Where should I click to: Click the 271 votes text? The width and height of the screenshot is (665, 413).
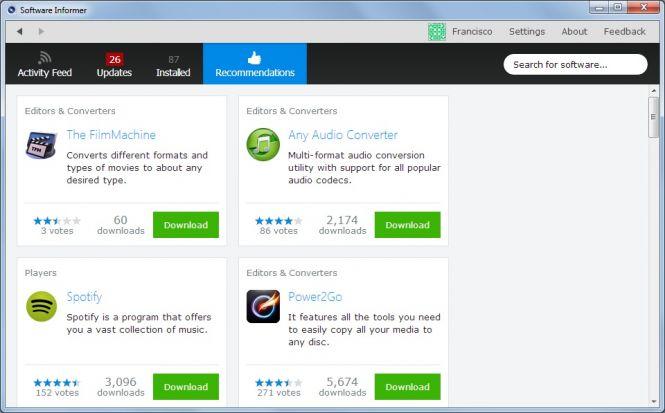pos(279,393)
